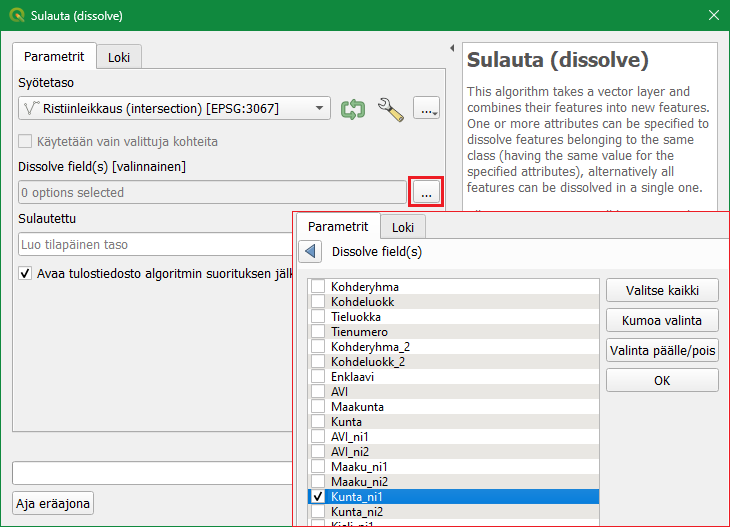
Task: Confirm field selection with OK button
Action: tap(662, 381)
